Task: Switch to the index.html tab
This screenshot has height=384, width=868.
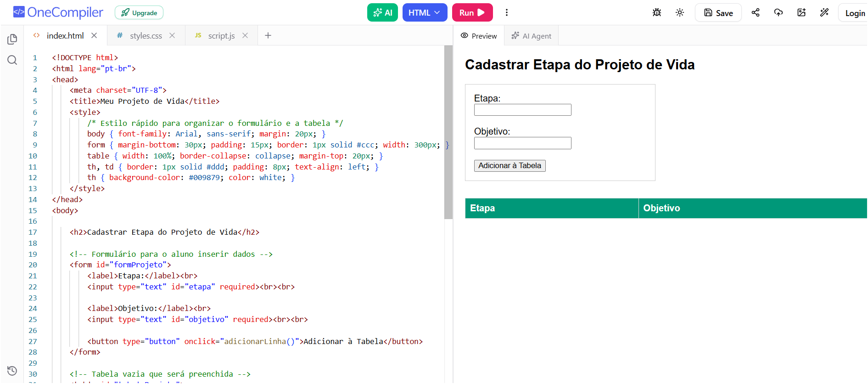Action: coord(65,35)
